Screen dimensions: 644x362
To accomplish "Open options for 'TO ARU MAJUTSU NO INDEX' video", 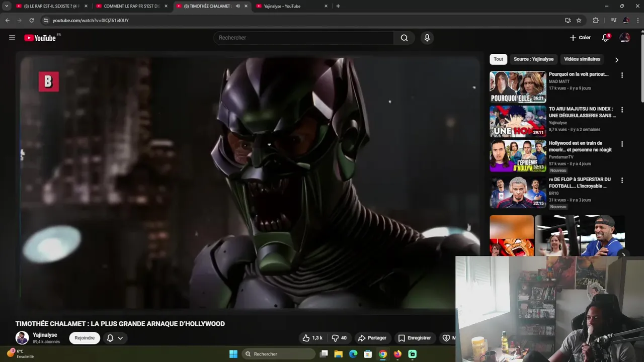I will click(x=622, y=110).
